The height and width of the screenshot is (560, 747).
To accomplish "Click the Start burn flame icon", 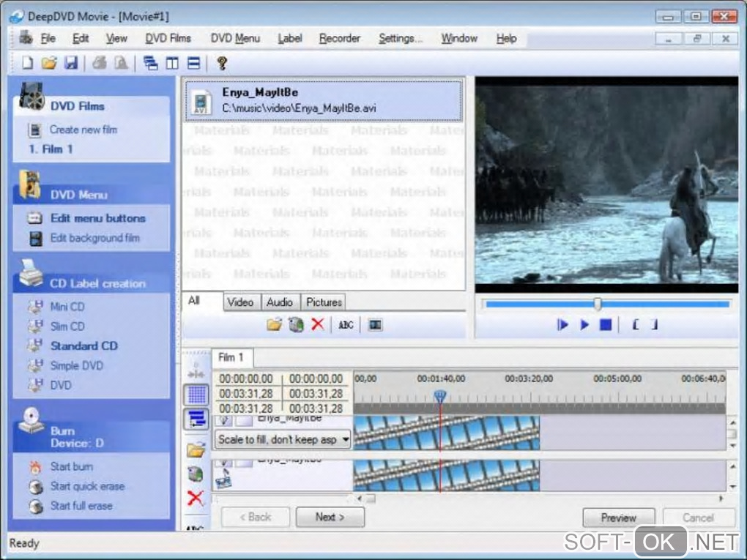I will 35,467.
